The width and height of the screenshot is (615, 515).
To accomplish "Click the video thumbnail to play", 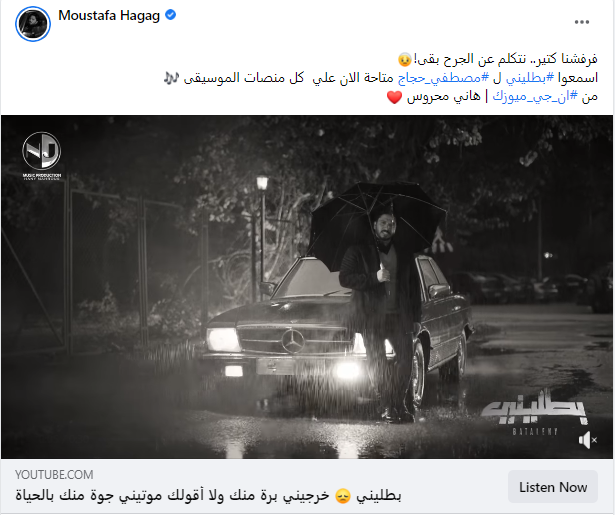I will (x=307, y=287).
